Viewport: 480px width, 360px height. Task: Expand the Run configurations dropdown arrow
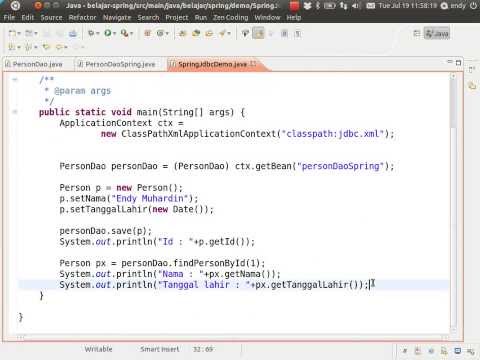pyautogui.click(x=114, y=33)
